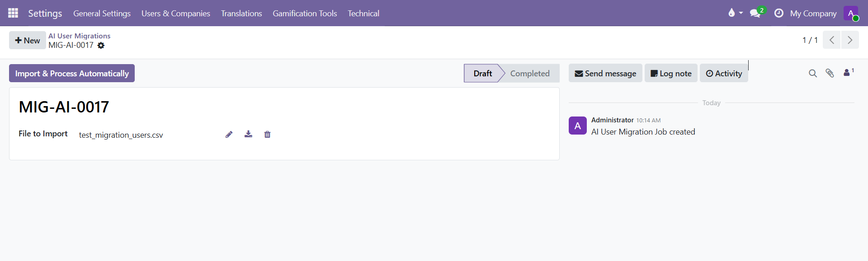Go to the next record arrow
Image resolution: width=868 pixels, height=261 pixels.
850,40
